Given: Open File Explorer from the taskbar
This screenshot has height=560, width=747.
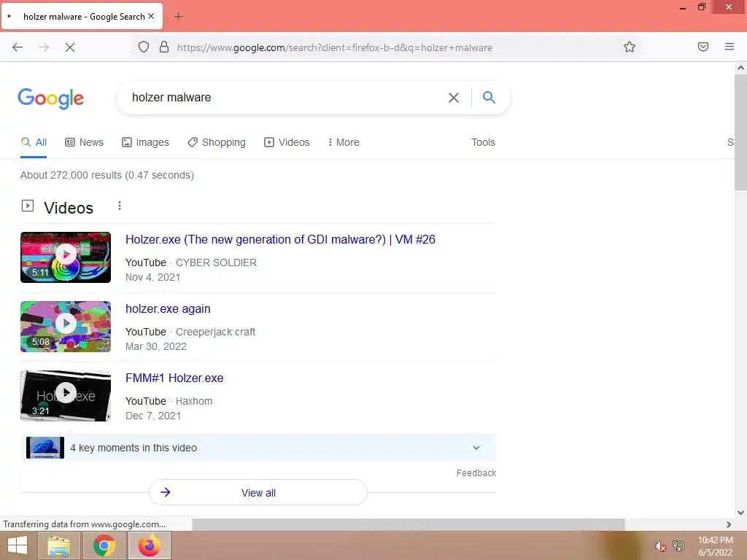Looking at the screenshot, I should tap(59, 545).
